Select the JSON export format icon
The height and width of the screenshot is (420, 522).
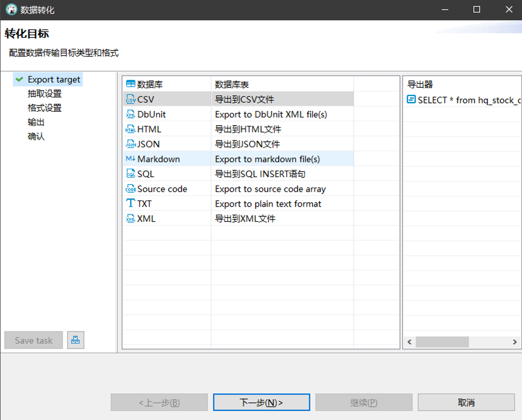point(130,144)
